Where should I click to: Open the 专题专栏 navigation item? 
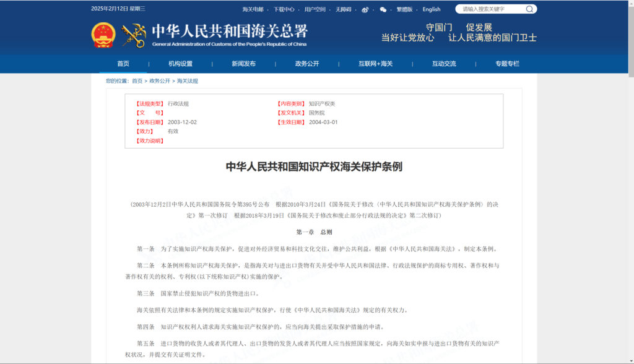[x=507, y=64]
